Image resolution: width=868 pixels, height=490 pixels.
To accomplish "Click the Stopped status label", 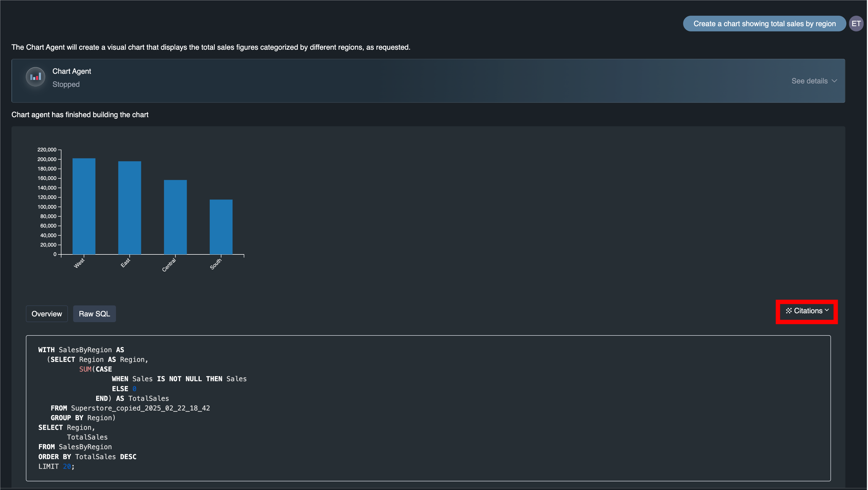I will point(66,84).
